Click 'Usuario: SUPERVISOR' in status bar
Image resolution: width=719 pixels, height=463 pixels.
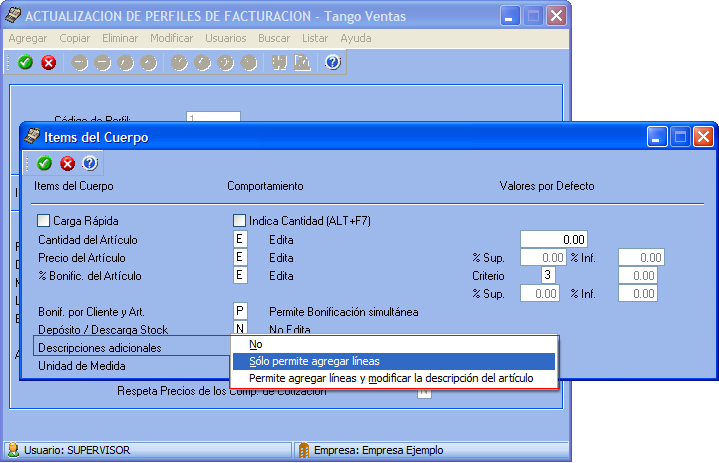(77, 450)
